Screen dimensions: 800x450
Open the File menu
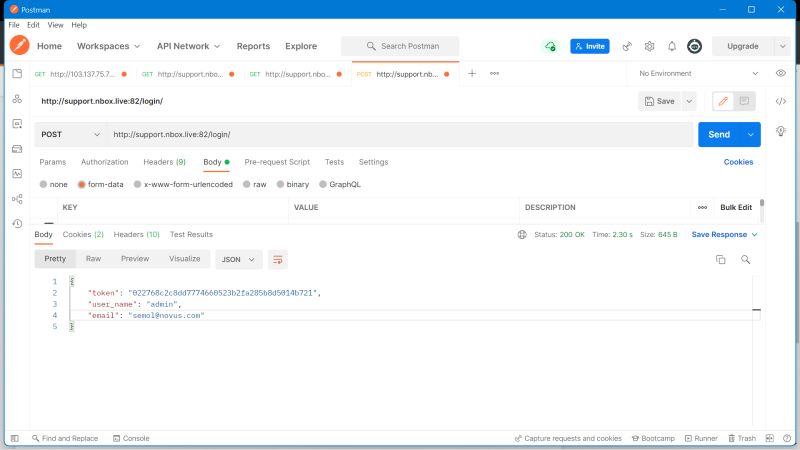pyautogui.click(x=14, y=25)
